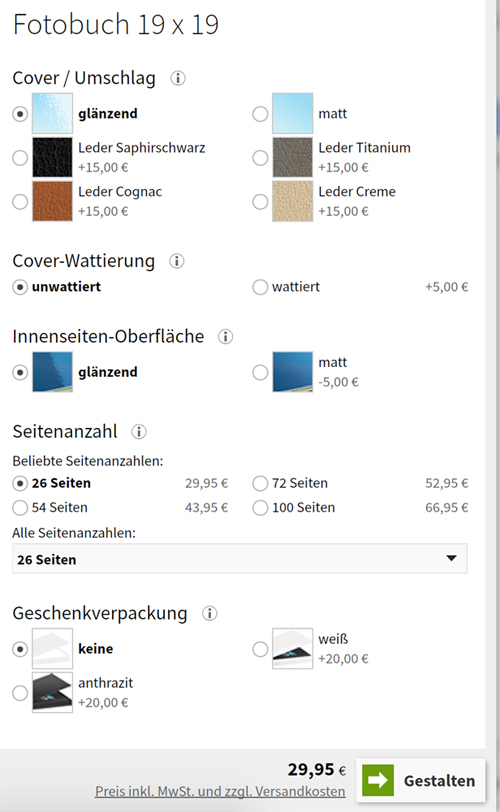Click the Gestalten button
Screen dimensions: 500x812
tap(421, 780)
